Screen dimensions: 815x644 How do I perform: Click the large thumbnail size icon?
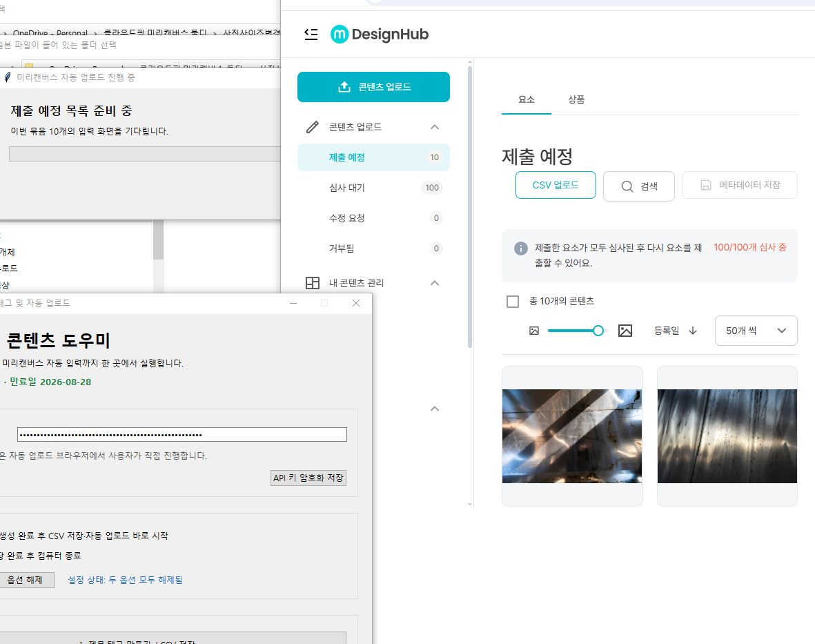click(625, 331)
